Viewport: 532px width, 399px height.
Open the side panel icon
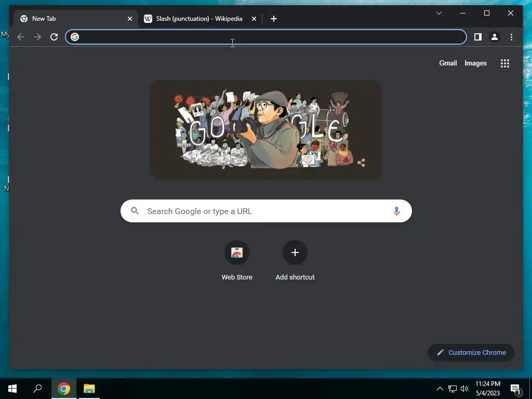click(478, 37)
